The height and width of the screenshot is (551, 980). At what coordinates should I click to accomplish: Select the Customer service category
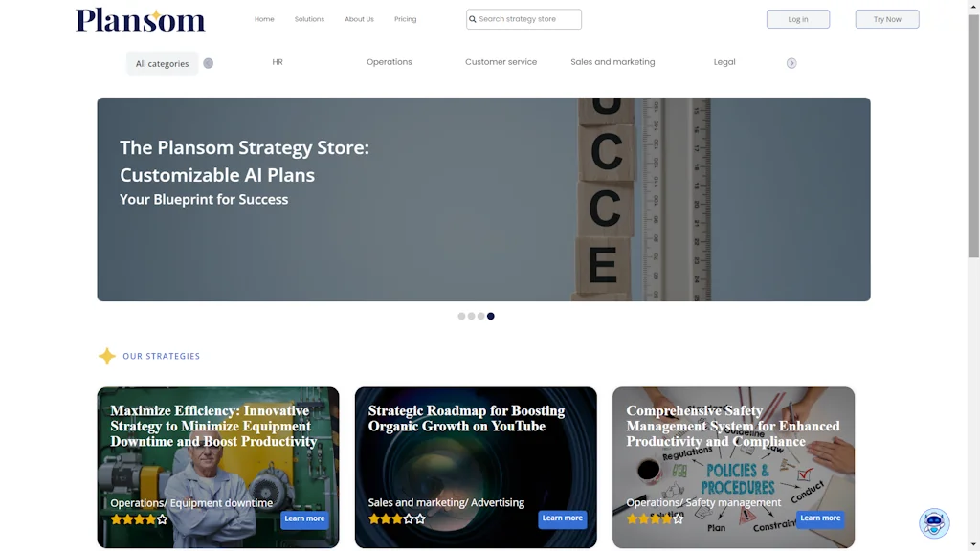(x=501, y=62)
